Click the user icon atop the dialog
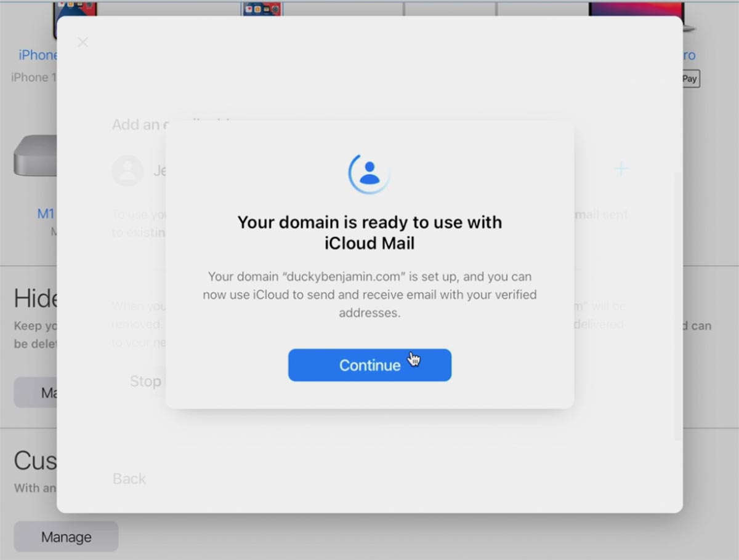The image size is (739, 560). pyautogui.click(x=369, y=174)
